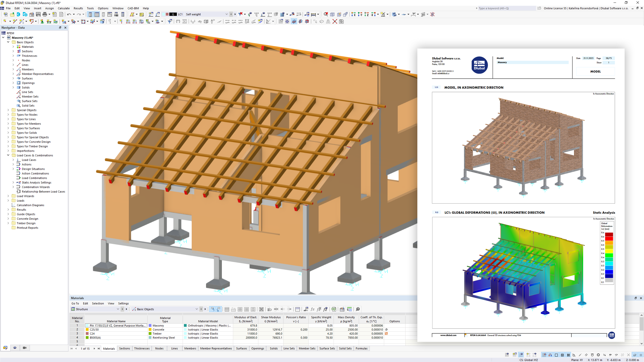The width and height of the screenshot is (644, 362).
Task: Select the Sections tab in bottom panel
Action: click(x=125, y=348)
